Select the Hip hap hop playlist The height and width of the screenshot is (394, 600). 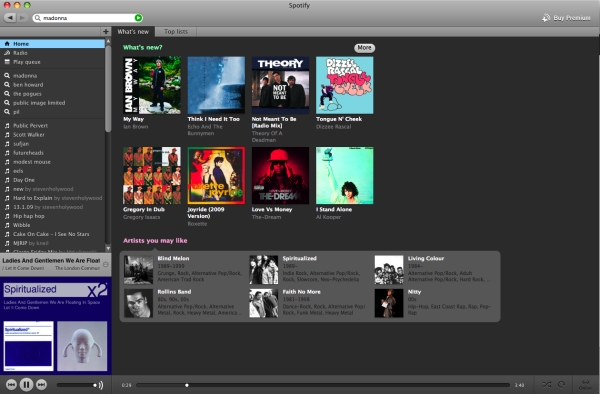(52, 216)
